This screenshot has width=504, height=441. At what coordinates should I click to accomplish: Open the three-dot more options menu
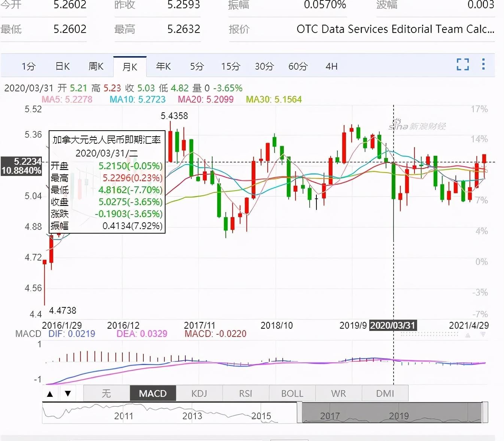[483, 64]
